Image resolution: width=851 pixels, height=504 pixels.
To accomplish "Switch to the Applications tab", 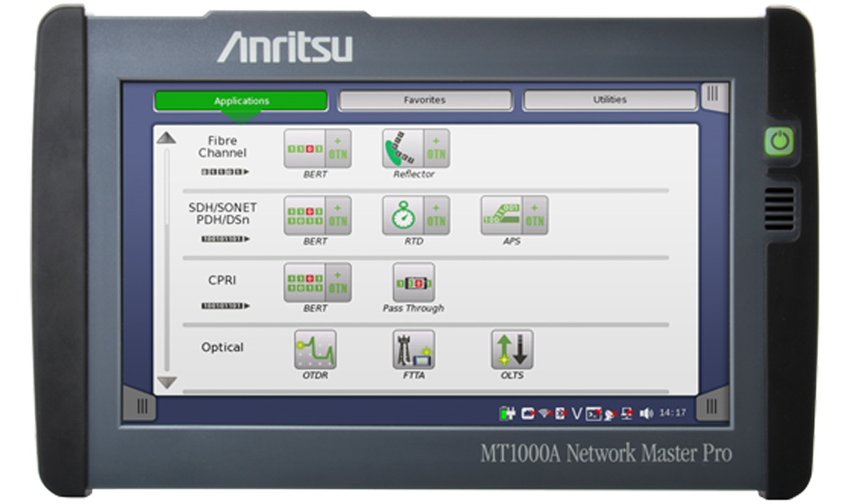I will (x=241, y=101).
